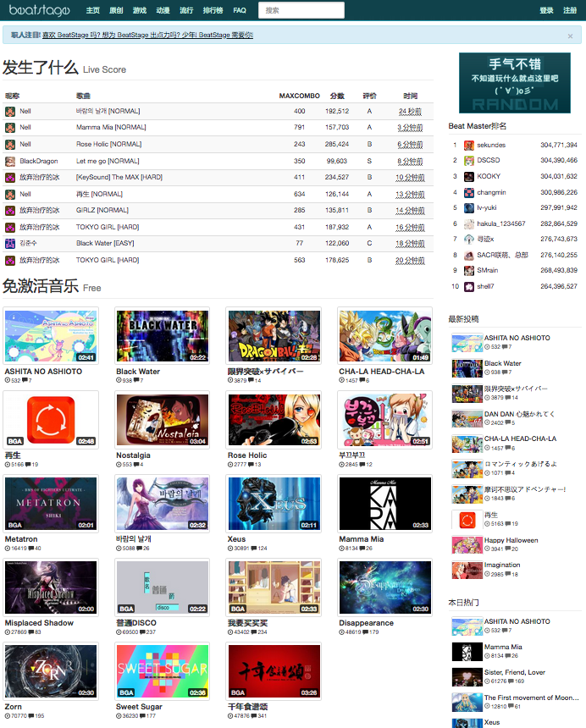Open 'The First movement of Moon...' in 本日热门
This screenshot has width=586, height=728.
click(x=532, y=698)
